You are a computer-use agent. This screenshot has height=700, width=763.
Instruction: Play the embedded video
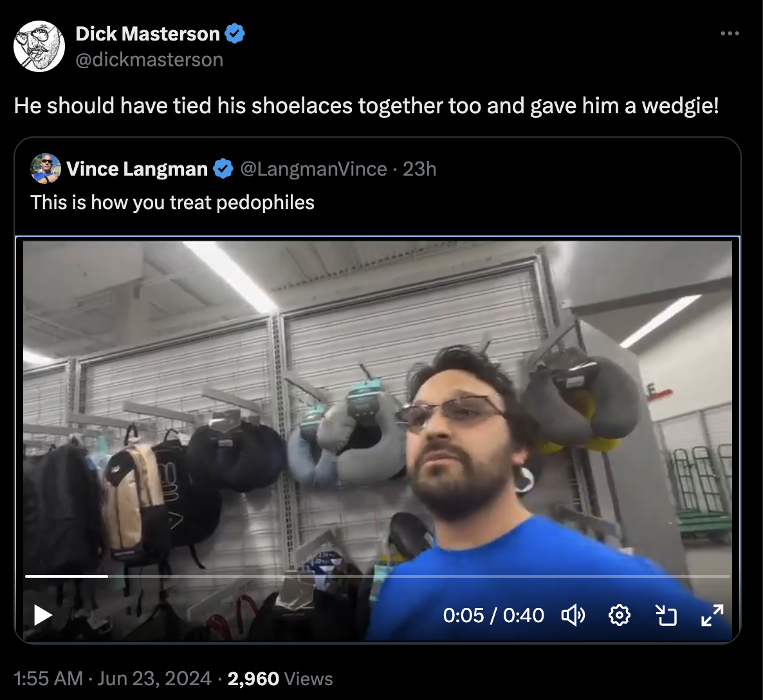(43, 615)
